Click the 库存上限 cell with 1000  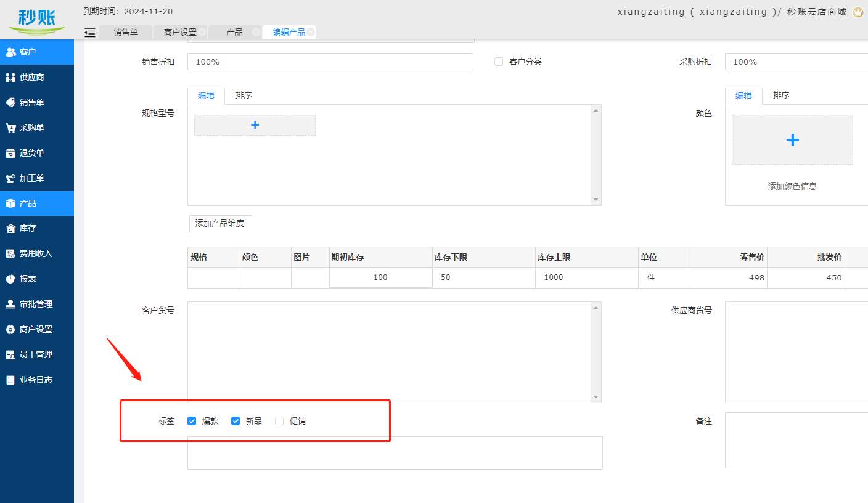587,277
